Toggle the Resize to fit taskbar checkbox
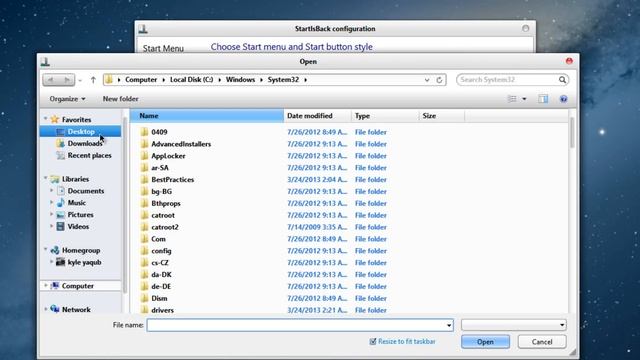Image resolution: width=640 pixels, height=360 pixels. point(373,341)
